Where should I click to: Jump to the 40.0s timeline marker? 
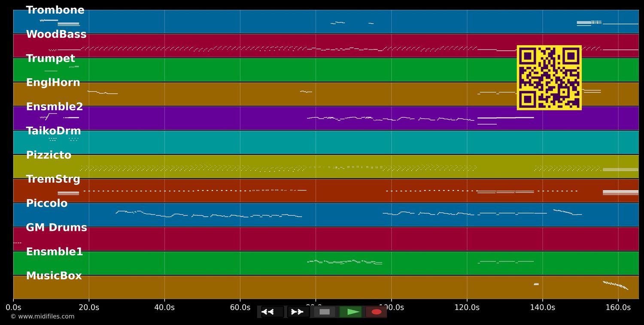pyautogui.click(x=164, y=308)
